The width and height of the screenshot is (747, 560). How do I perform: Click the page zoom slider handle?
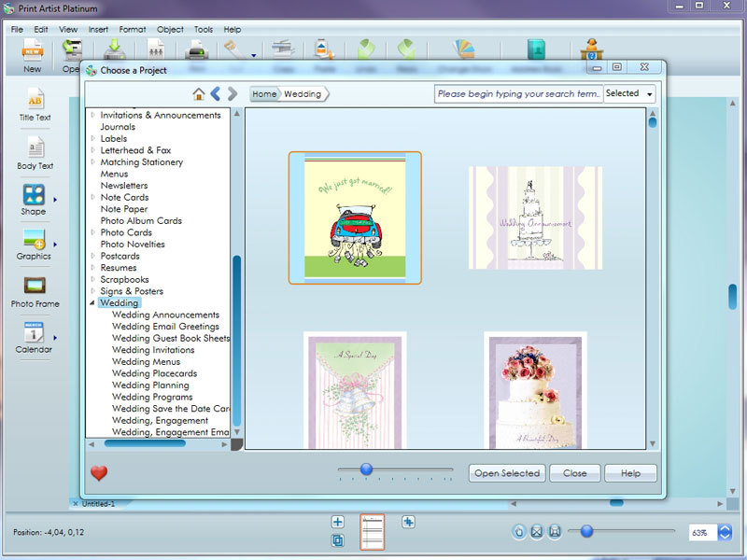[x=587, y=530]
